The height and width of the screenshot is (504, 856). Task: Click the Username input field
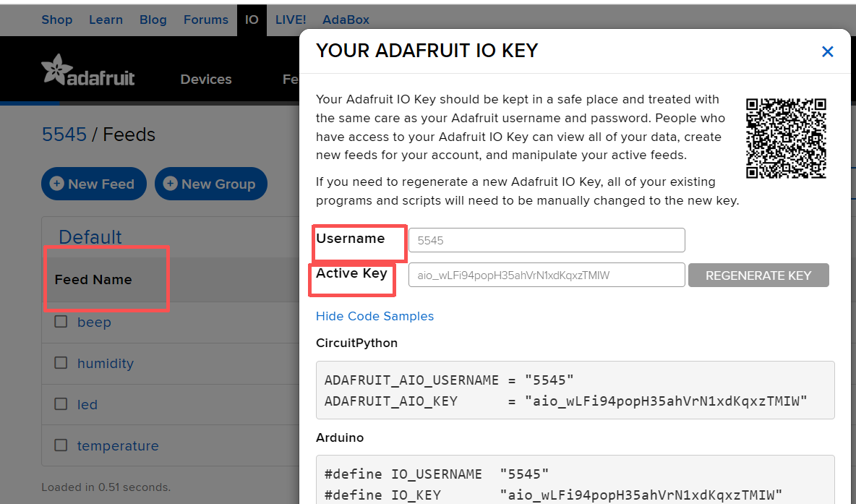tap(547, 240)
